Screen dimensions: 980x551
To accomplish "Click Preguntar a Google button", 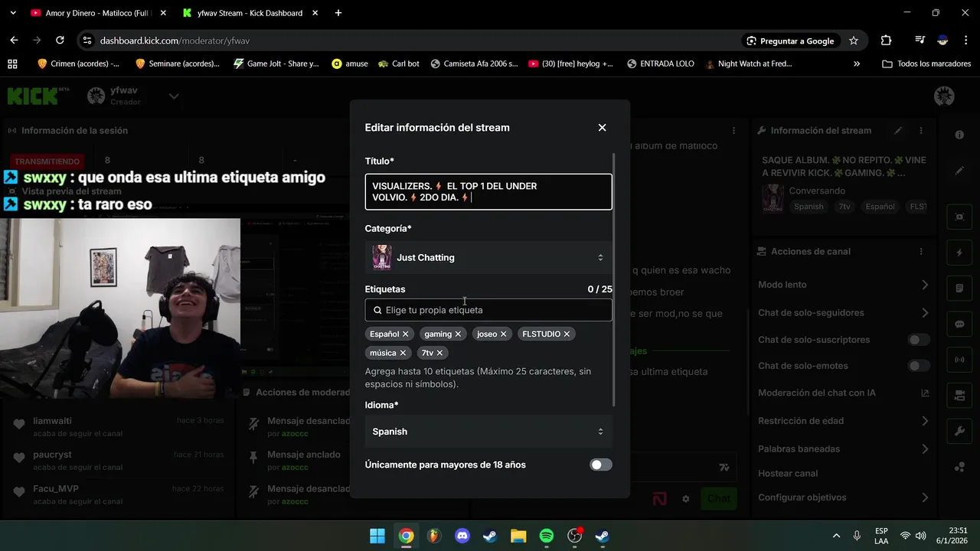I will 790,41.
